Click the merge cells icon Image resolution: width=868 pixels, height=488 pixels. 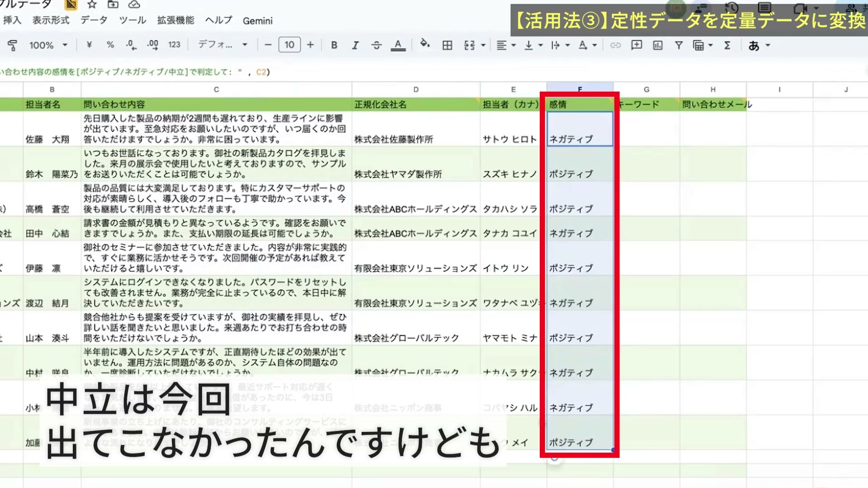click(470, 45)
